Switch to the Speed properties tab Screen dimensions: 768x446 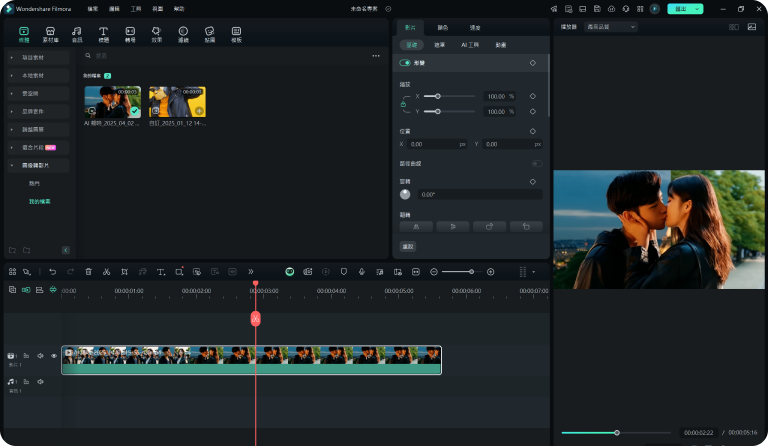[x=475, y=27]
